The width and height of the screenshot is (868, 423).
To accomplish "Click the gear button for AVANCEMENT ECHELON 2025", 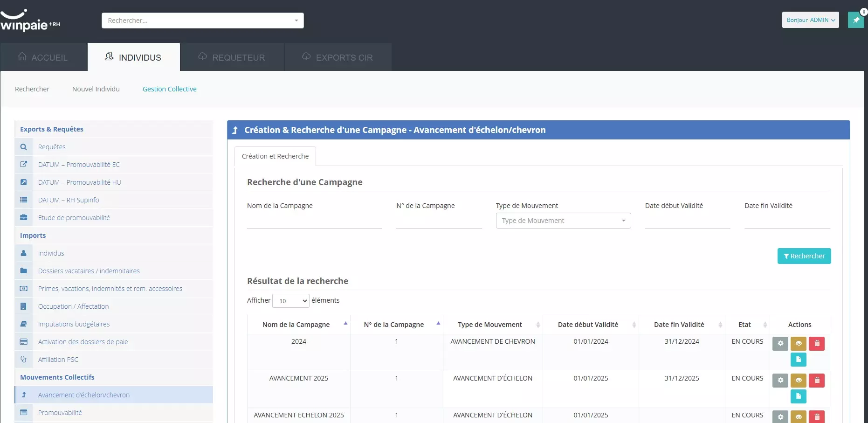I will [x=780, y=417].
